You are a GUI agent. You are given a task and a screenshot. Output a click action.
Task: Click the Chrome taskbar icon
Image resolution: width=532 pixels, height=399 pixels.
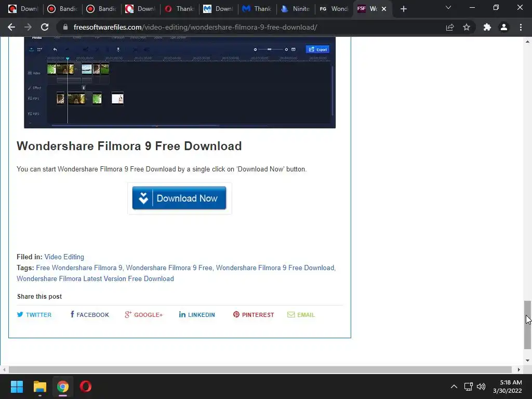coord(63,387)
